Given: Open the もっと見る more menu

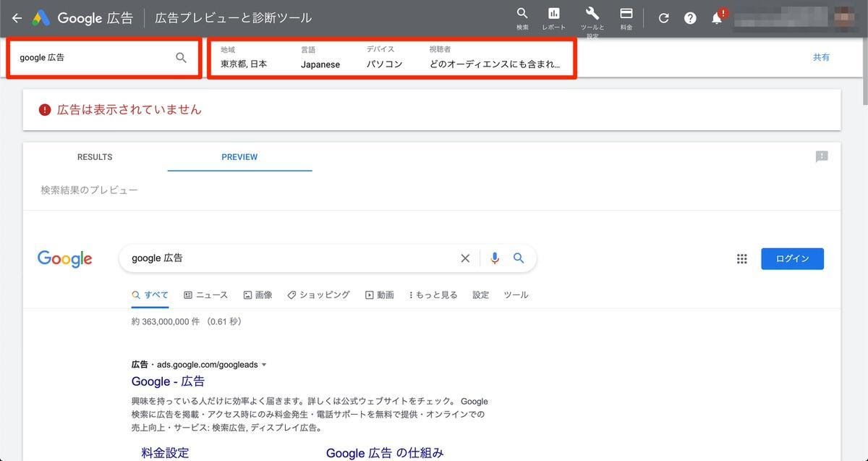Looking at the screenshot, I should (433, 295).
